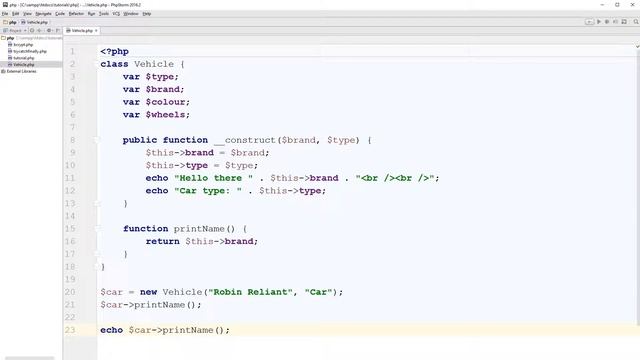This screenshot has height=360, width=640.
Task: Open the Code menu
Action: [60, 13]
